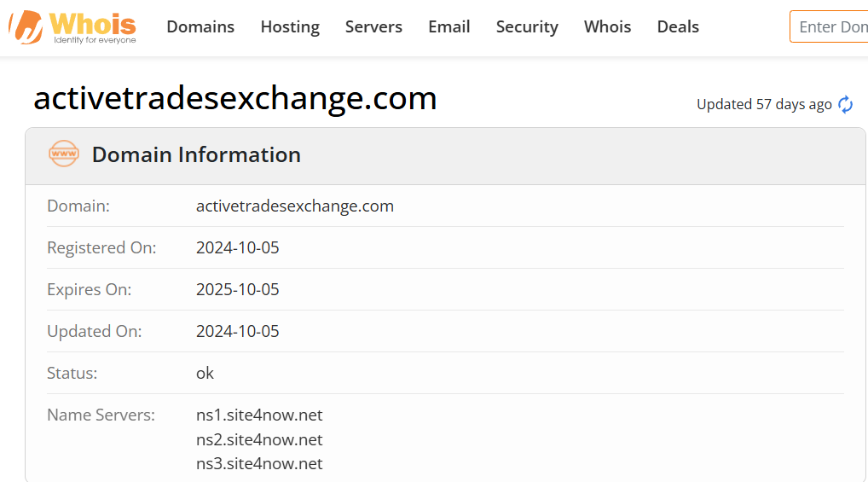The height and width of the screenshot is (482, 868).
Task: Click the Status label
Action: (72, 373)
